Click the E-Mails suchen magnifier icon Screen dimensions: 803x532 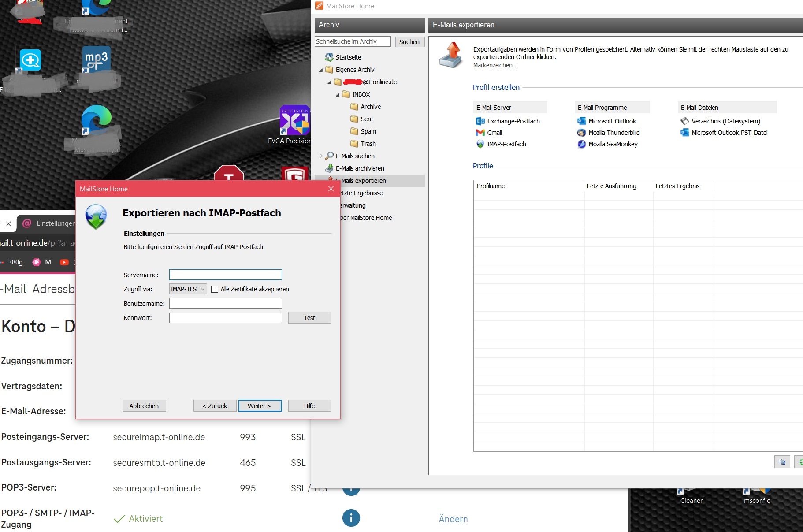click(329, 156)
